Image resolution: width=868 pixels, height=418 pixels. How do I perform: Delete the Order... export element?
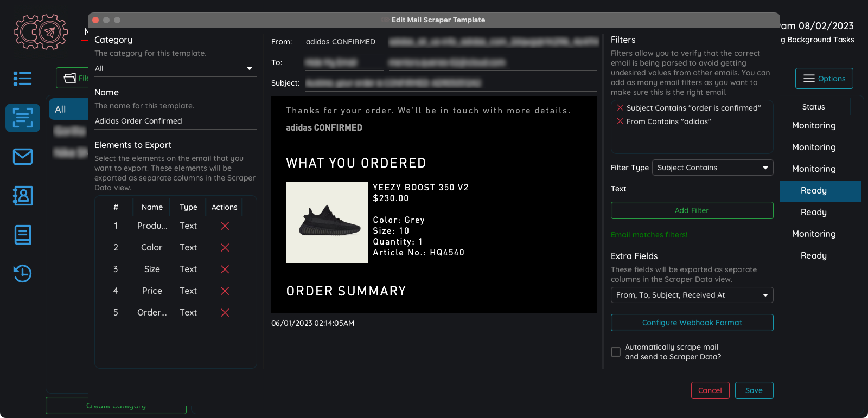pos(225,313)
